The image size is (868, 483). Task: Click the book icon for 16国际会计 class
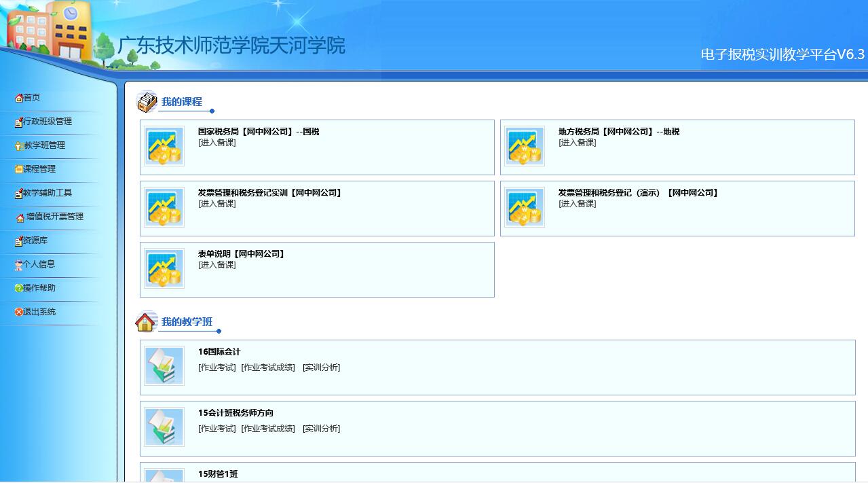coord(164,366)
